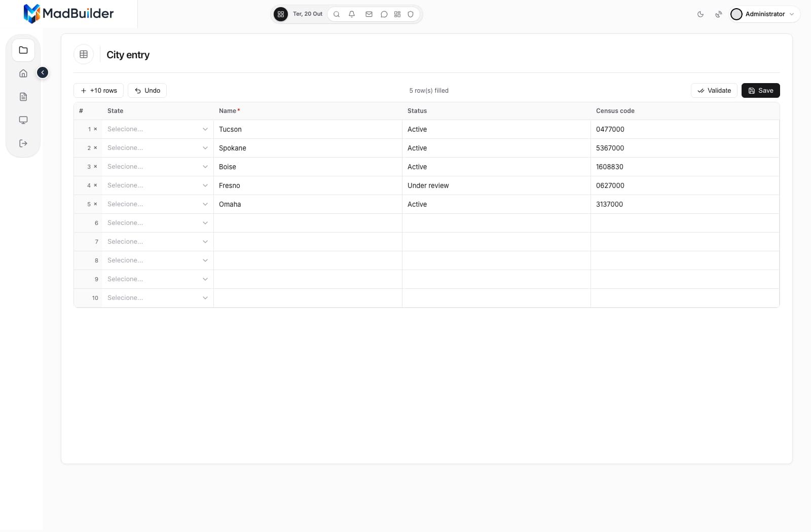Viewport: 811px width, 532px height.
Task: Click the logout icon in the sidebar
Action: (23, 143)
